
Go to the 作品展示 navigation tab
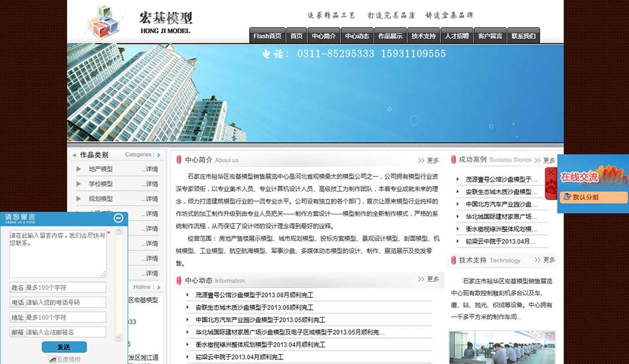[390, 36]
